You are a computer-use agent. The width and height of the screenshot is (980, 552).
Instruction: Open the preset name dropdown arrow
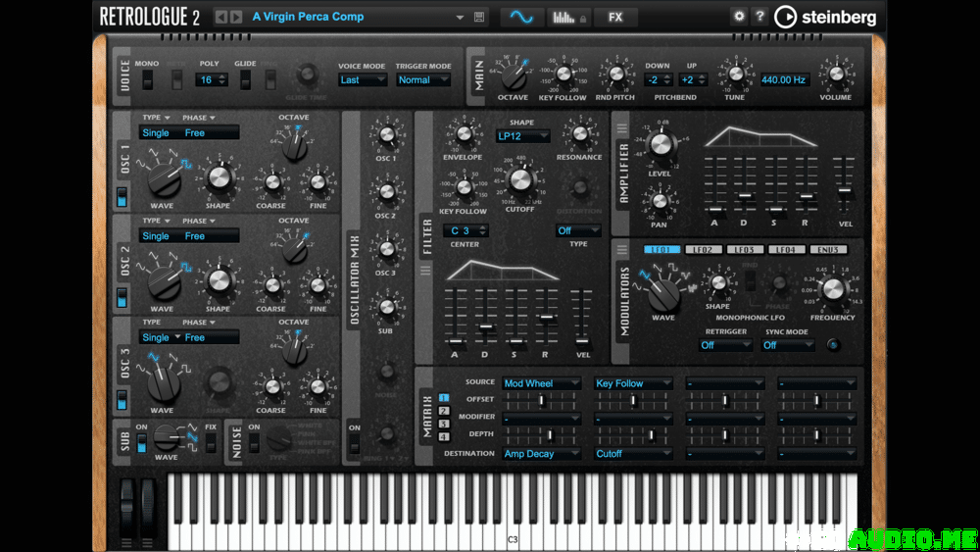tap(460, 18)
